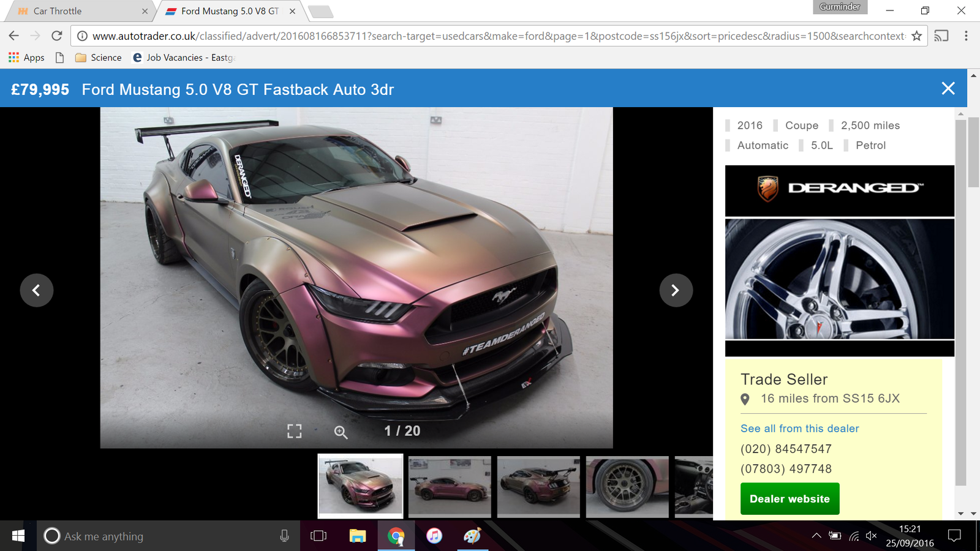Select the second car thumbnail, side view
980x551 pixels.
coord(450,486)
